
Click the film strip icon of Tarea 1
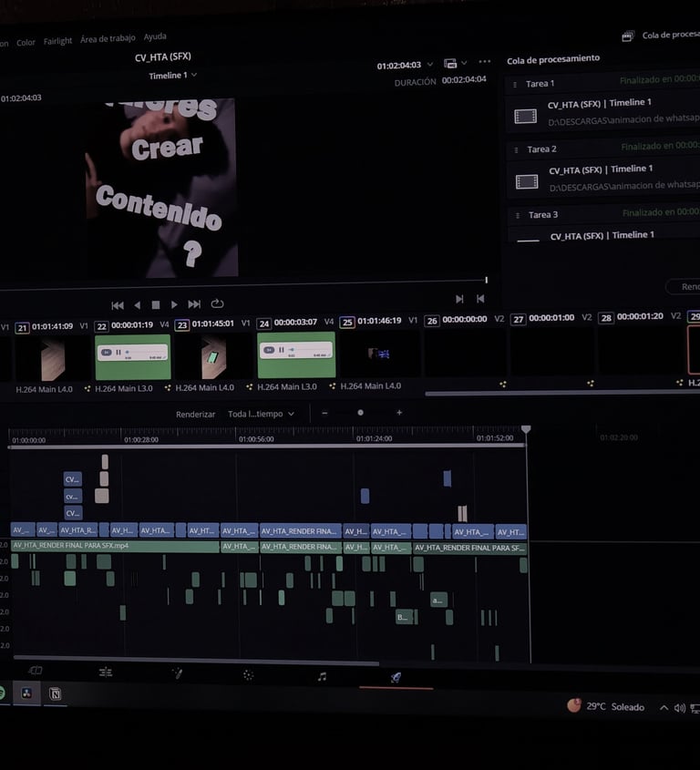click(525, 117)
